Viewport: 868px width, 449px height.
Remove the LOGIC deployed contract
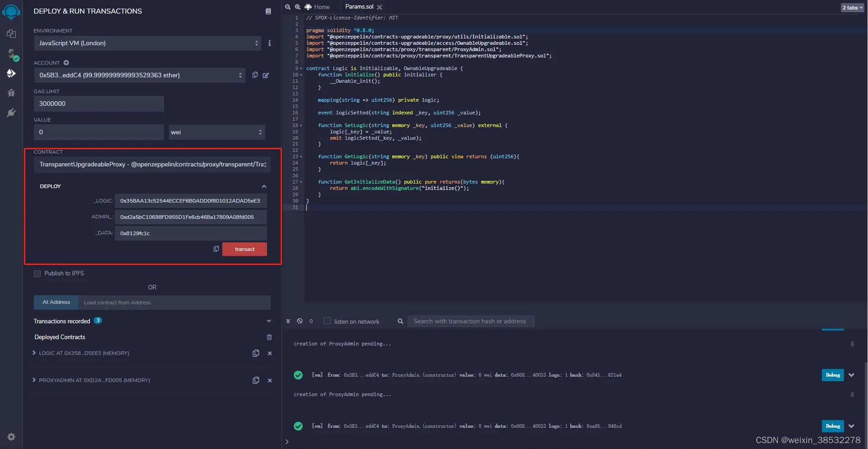270,354
